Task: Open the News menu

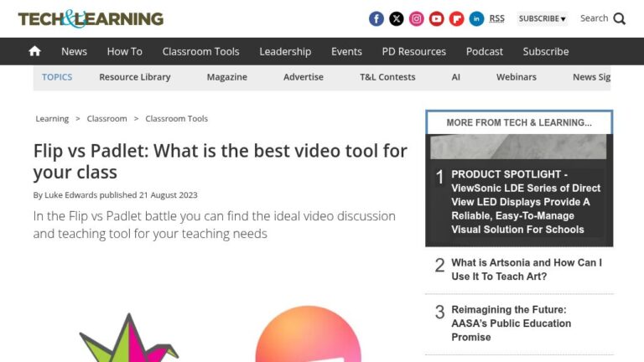Action: [74, 51]
